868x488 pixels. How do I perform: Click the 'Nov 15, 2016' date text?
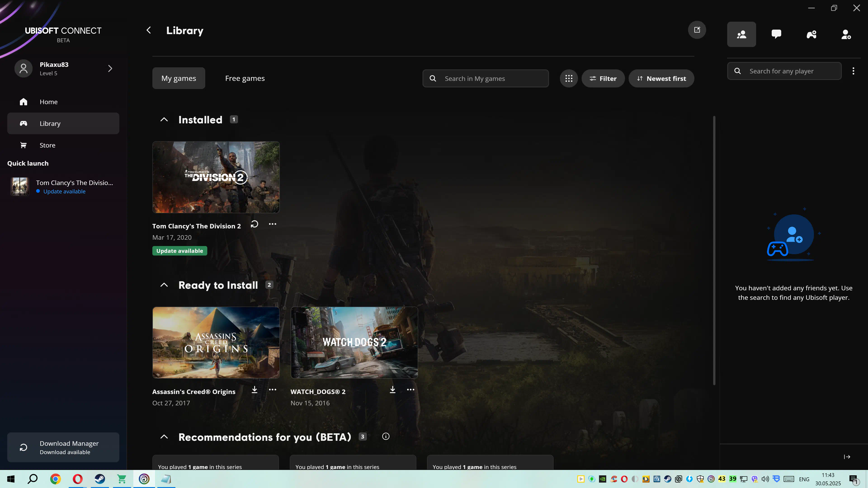tap(310, 403)
